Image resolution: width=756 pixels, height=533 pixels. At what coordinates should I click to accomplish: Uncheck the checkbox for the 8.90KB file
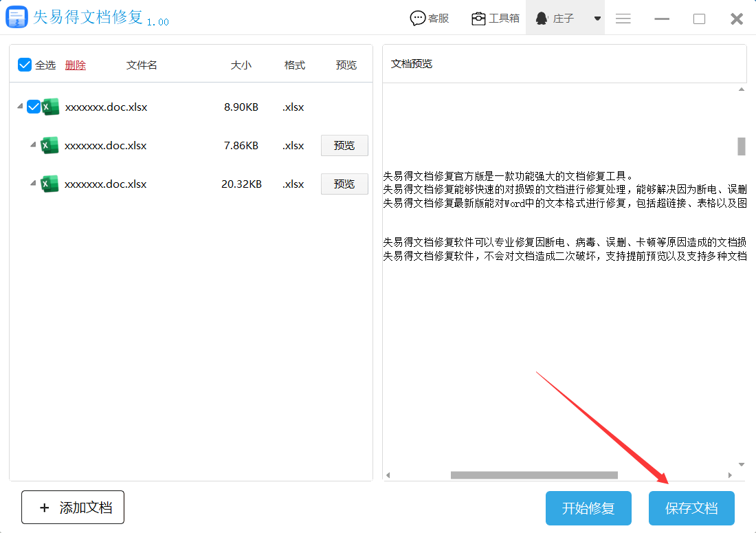33,107
